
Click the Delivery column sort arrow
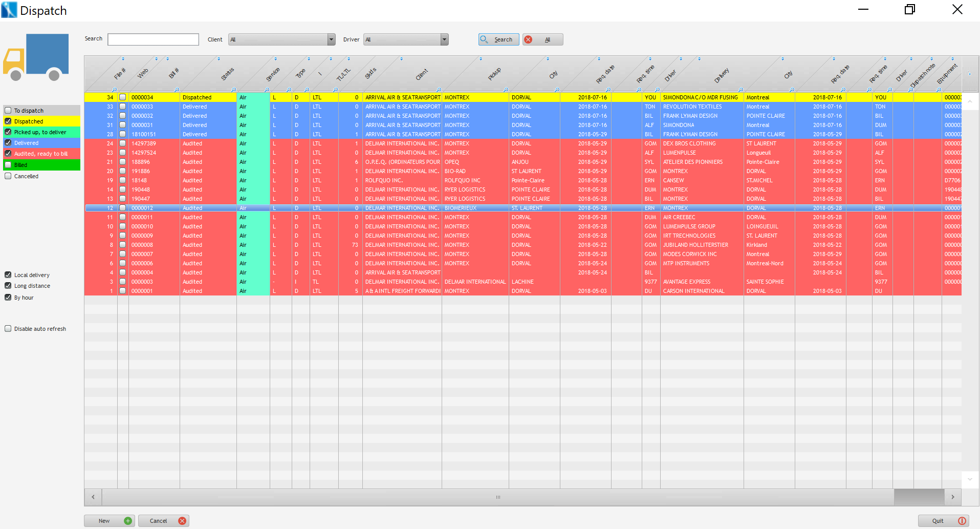(x=700, y=59)
